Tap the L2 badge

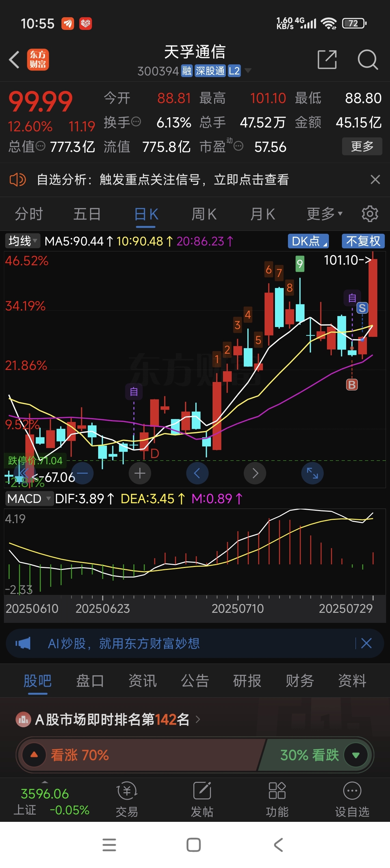coord(234,71)
